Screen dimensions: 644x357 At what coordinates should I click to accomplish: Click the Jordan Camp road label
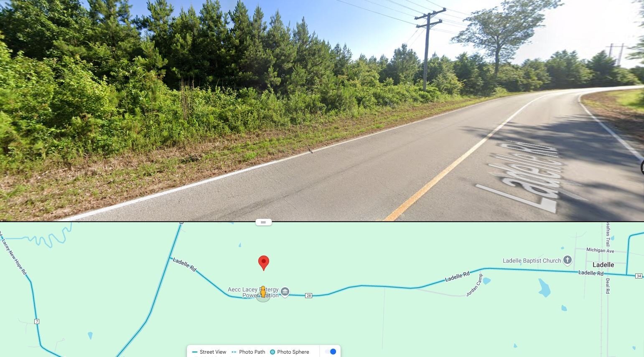(474, 285)
